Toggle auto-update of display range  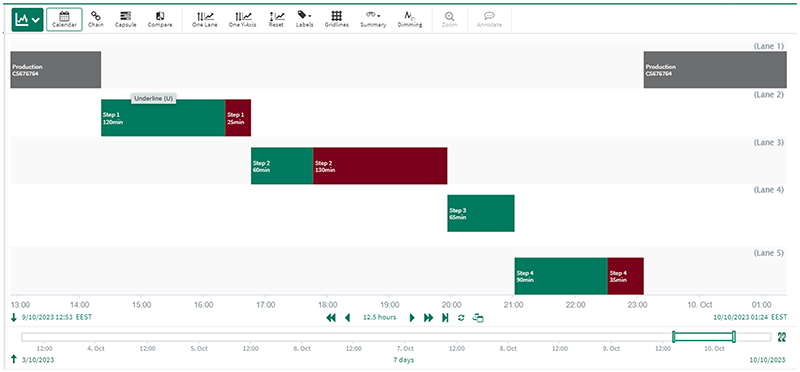pos(461,318)
